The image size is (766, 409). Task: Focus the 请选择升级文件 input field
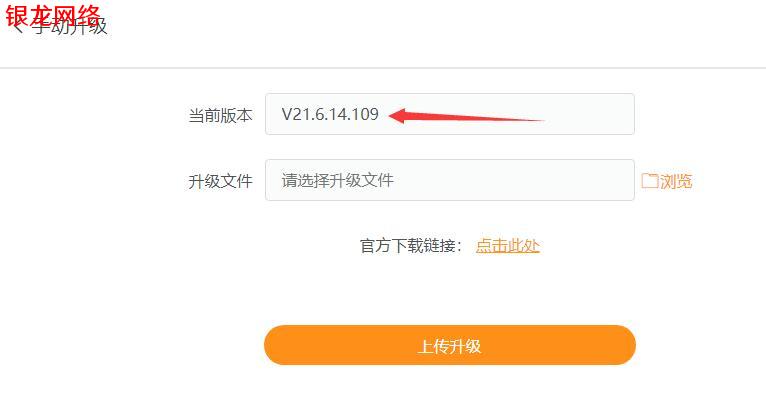click(450, 180)
